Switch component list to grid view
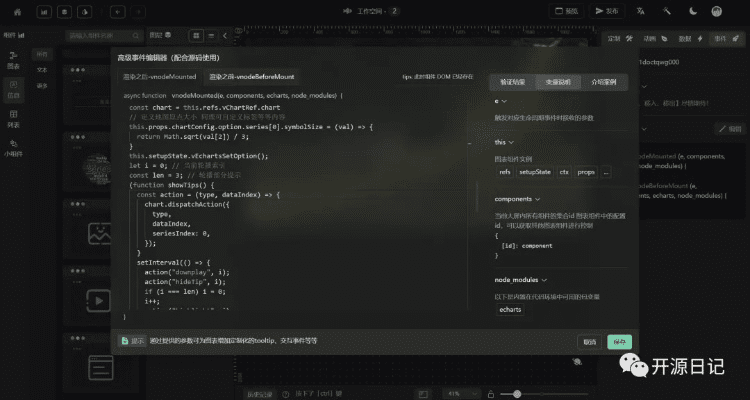Screen dimensions: 750x400 point(196,35)
